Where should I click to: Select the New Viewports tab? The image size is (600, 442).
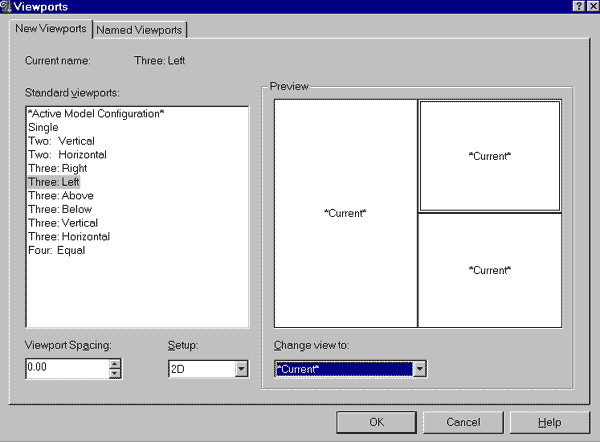pos(50,29)
